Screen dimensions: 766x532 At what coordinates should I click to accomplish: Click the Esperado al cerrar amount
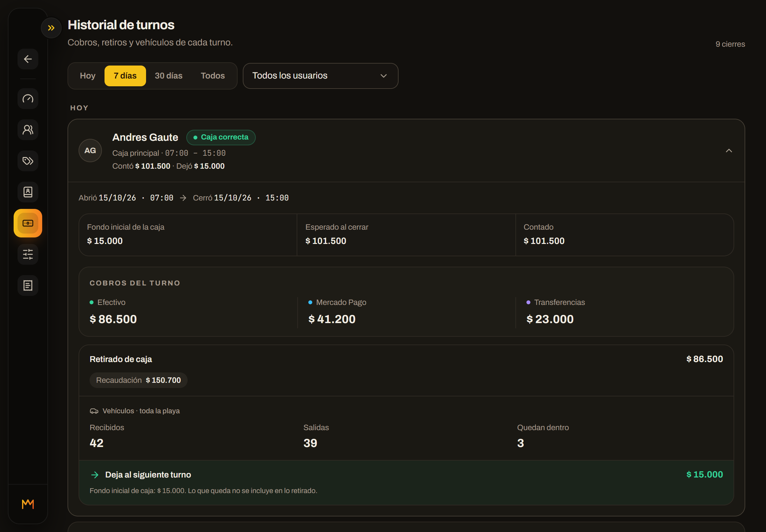click(x=326, y=241)
